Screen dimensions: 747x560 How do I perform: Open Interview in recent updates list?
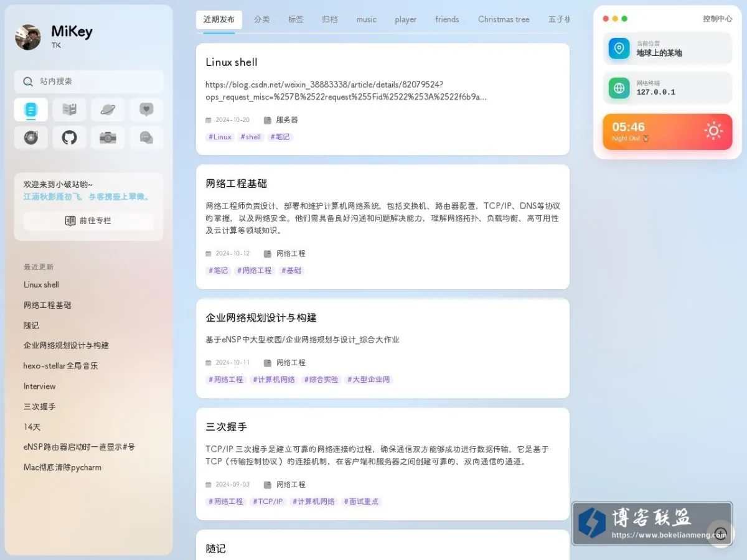click(39, 386)
